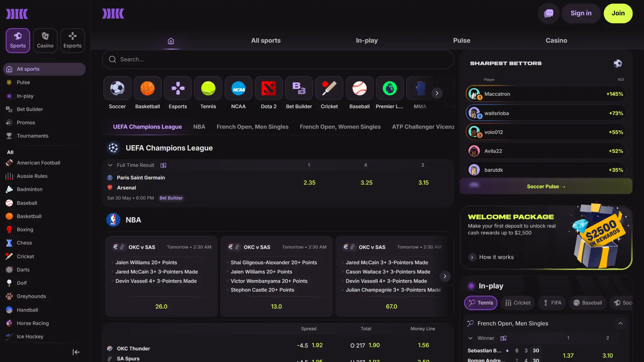Click the cash-out icon beside Full Time Result
The height and width of the screenshot is (362, 644).
164,165
